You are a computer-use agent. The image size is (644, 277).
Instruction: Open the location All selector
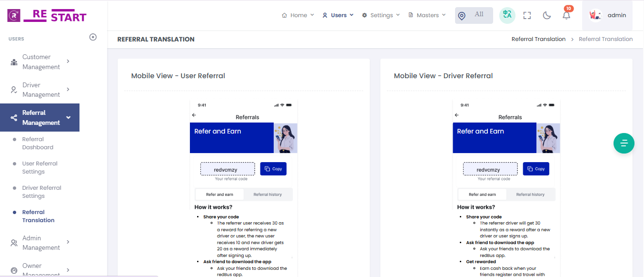(474, 15)
